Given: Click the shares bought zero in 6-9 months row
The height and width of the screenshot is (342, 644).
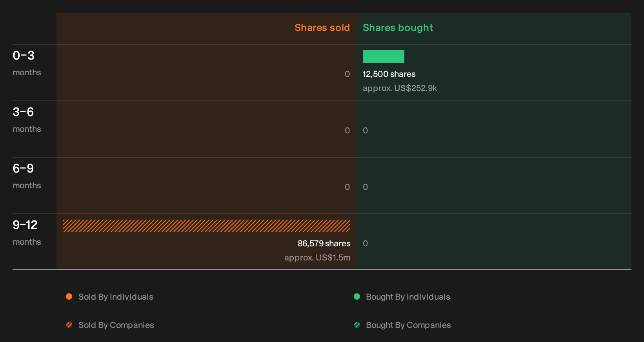Looking at the screenshot, I should coord(365,187).
